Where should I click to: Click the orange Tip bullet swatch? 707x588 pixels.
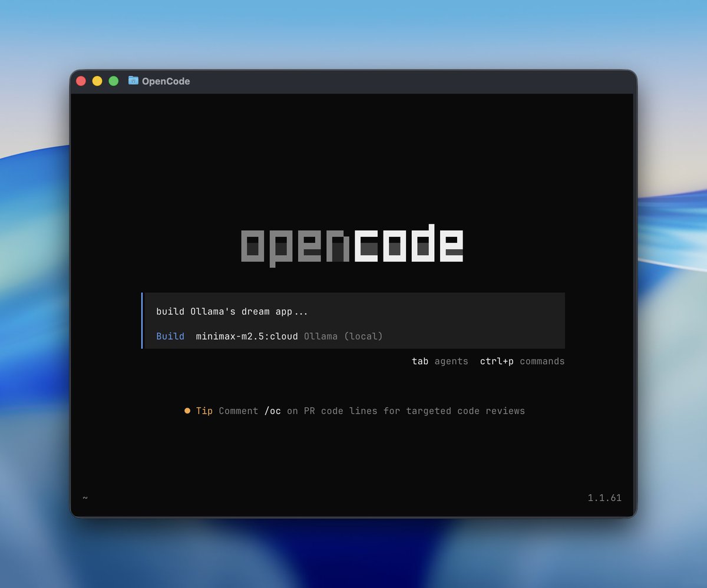(187, 411)
